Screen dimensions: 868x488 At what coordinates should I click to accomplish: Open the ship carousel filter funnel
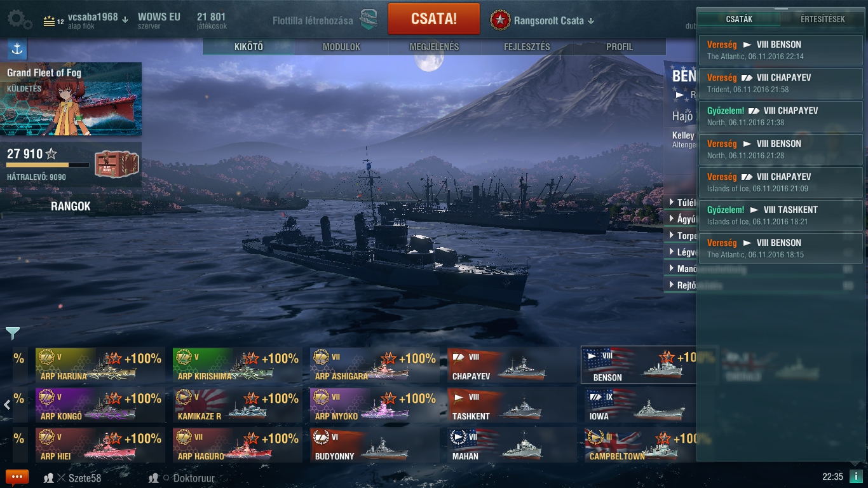pyautogui.click(x=13, y=333)
